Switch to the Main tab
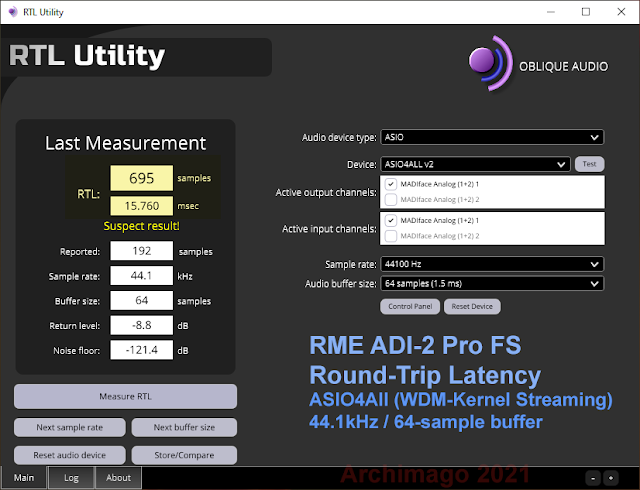The width and height of the screenshot is (640, 490). 24,478
